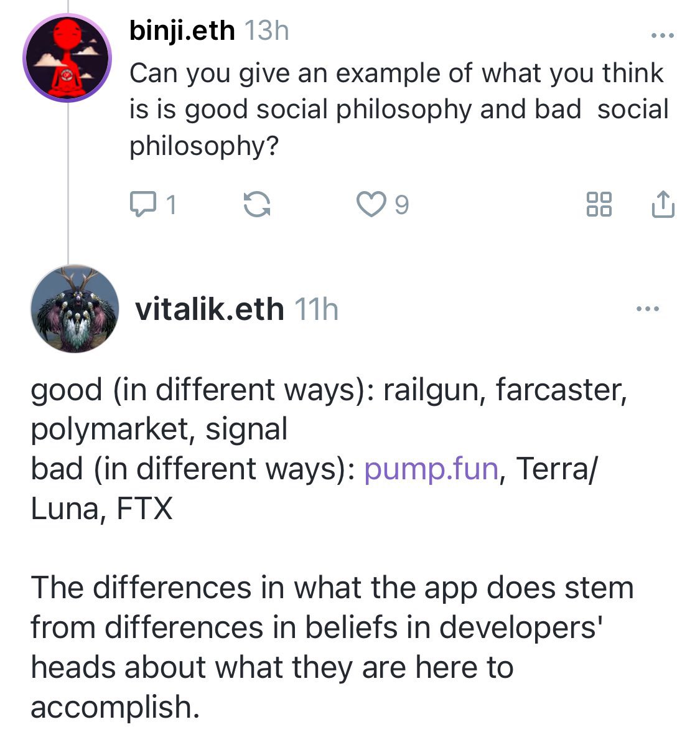Open vitalik.eth's profile avatar
The height and width of the screenshot is (737, 700).
pyautogui.click(x=75, y=309)
